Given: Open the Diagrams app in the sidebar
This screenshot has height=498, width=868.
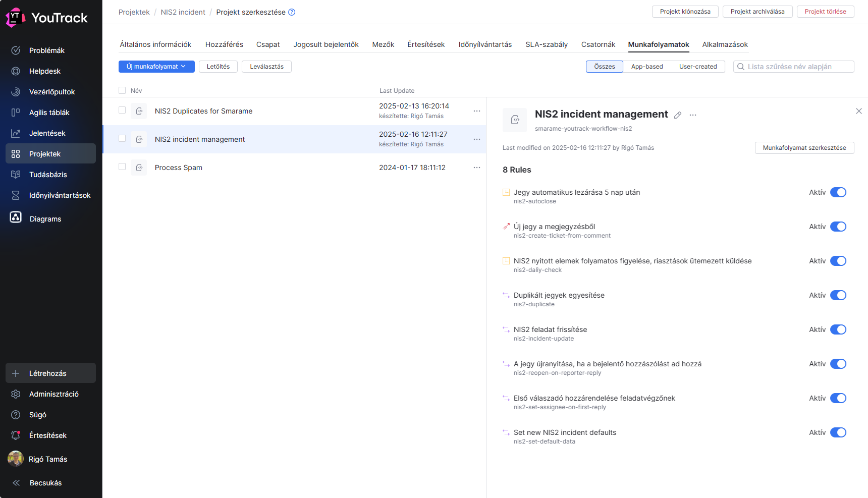Looking at the screenshot, I should (x=45, y=219).
